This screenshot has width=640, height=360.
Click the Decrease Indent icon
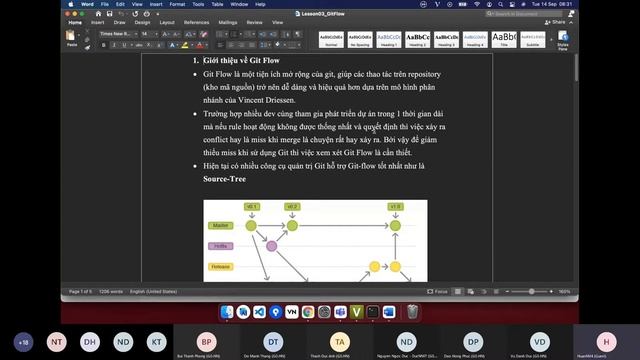tap(262, 34)
